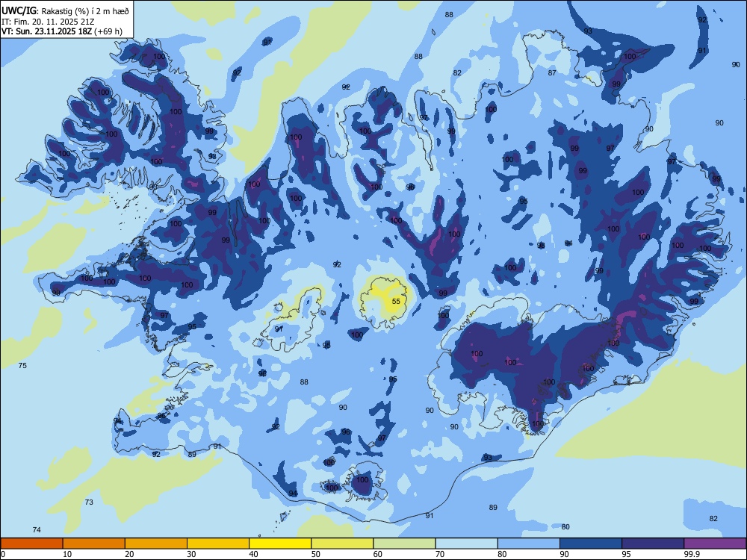The image size is (747, 560).
Task: Select the '74' value near the bottom-left corner
Action: click(37, 529)
